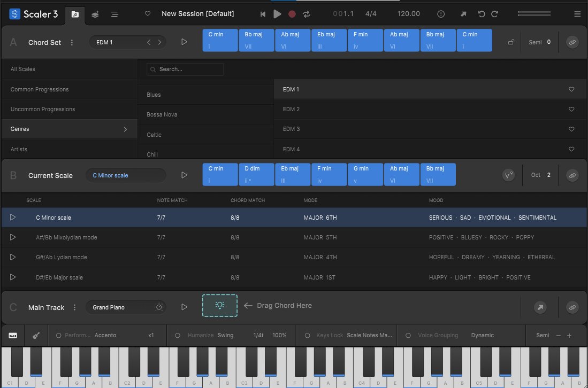588x388 pixels.
Task: Open the Artists category
Action: click(70, 149)
